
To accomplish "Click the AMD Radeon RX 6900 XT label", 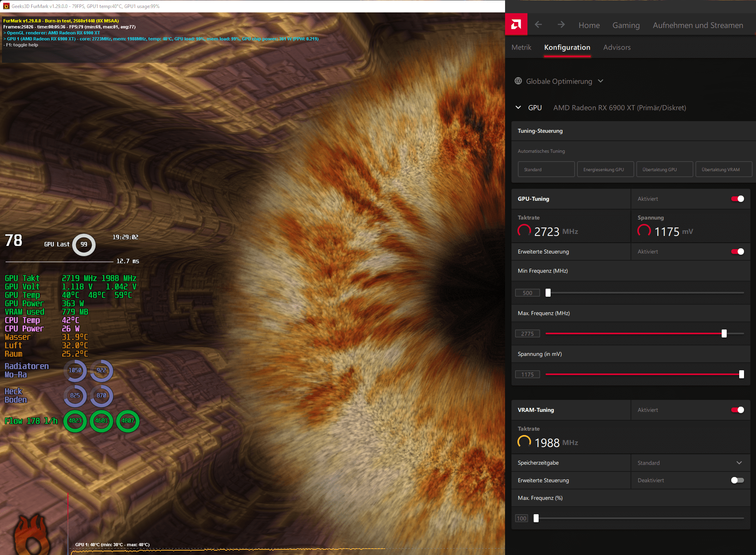I will pos(619,108).
